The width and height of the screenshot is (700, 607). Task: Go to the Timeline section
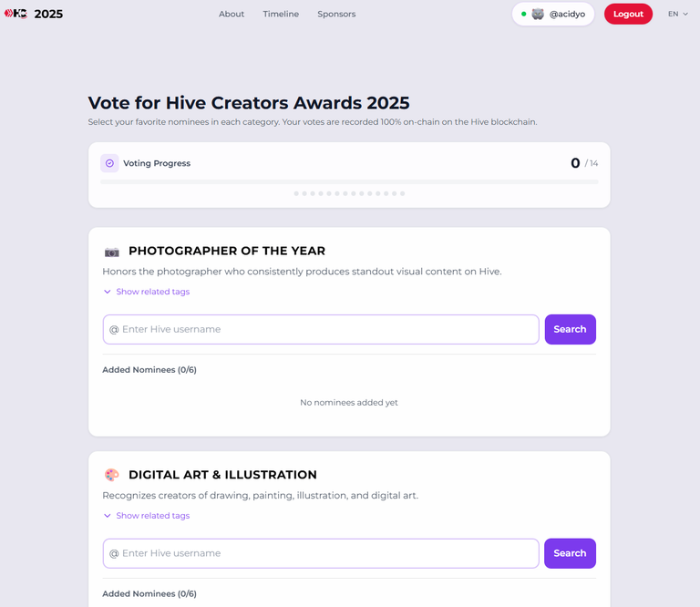281,15
